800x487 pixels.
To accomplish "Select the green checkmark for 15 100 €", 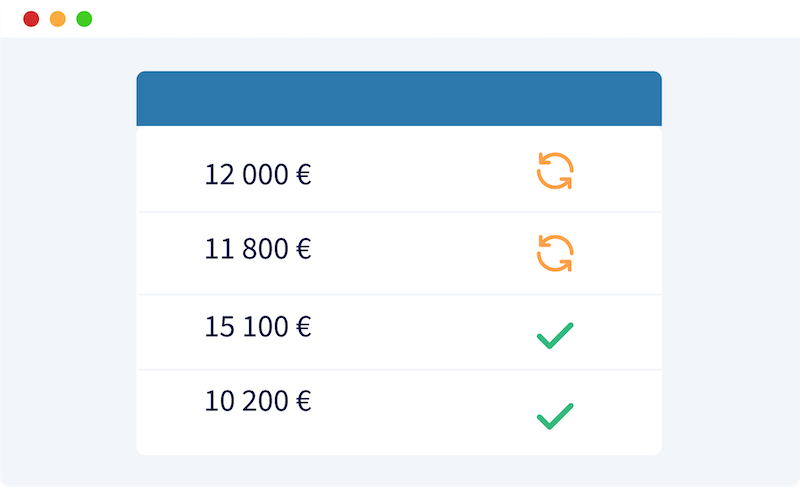I will [x=555, y=336].
